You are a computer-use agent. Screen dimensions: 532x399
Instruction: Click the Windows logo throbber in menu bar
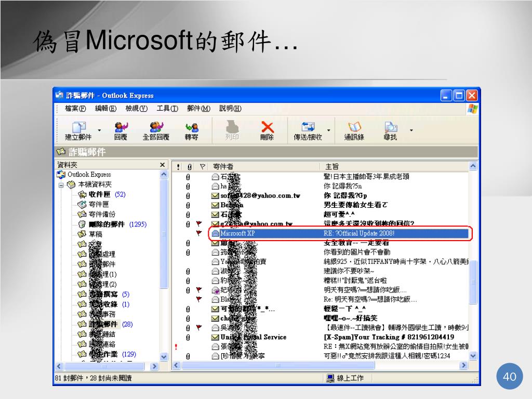click(x=473, y=109)
